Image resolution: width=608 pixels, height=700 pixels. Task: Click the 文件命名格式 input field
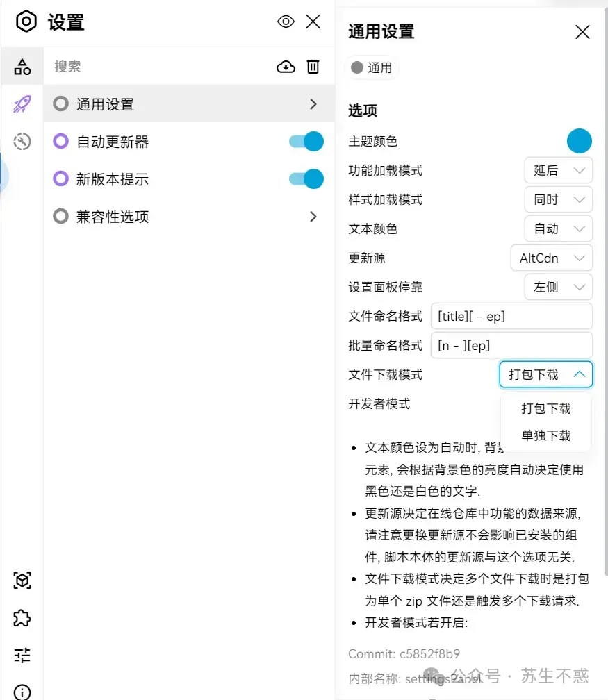511,316
